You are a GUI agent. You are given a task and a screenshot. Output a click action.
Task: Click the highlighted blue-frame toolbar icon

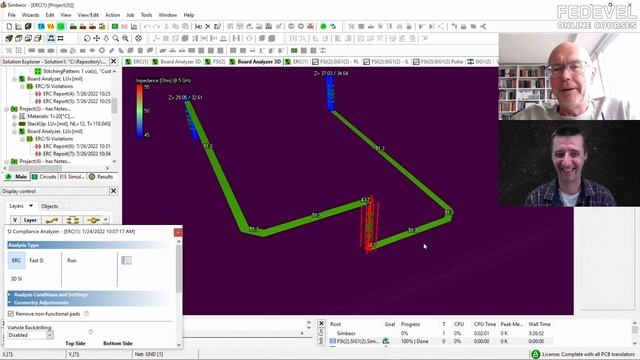pyautogui.click(x=51, y=38)
